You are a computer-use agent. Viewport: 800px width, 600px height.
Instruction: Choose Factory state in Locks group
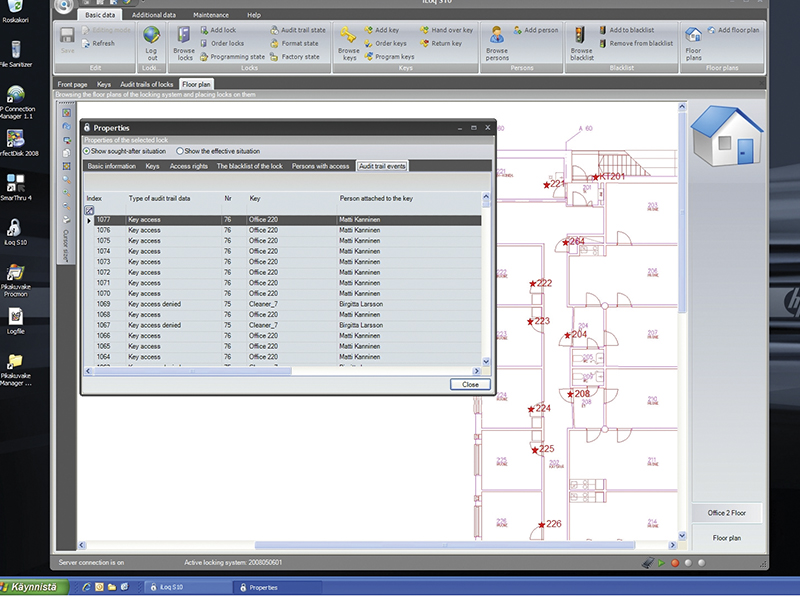(x=295, y=57)
